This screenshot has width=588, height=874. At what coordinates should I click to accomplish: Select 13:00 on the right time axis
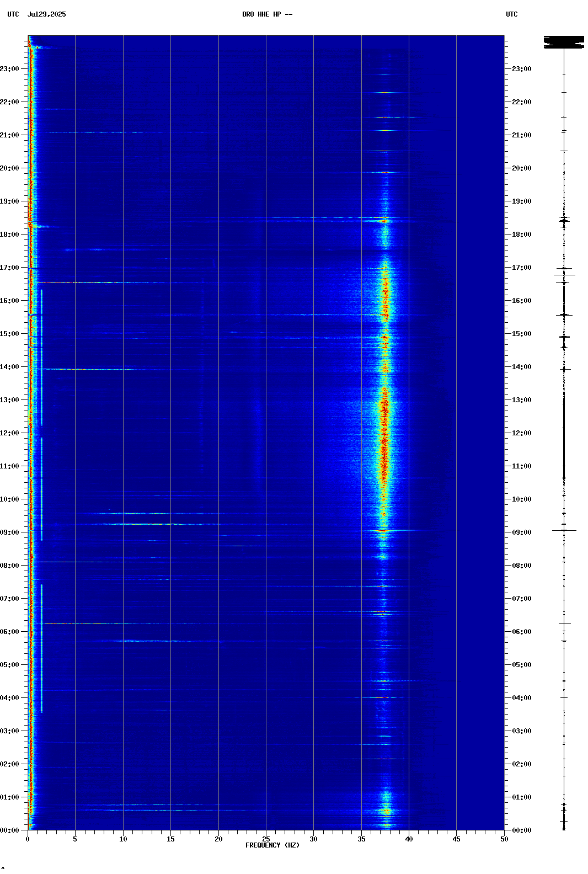click(x=522, y=400)
